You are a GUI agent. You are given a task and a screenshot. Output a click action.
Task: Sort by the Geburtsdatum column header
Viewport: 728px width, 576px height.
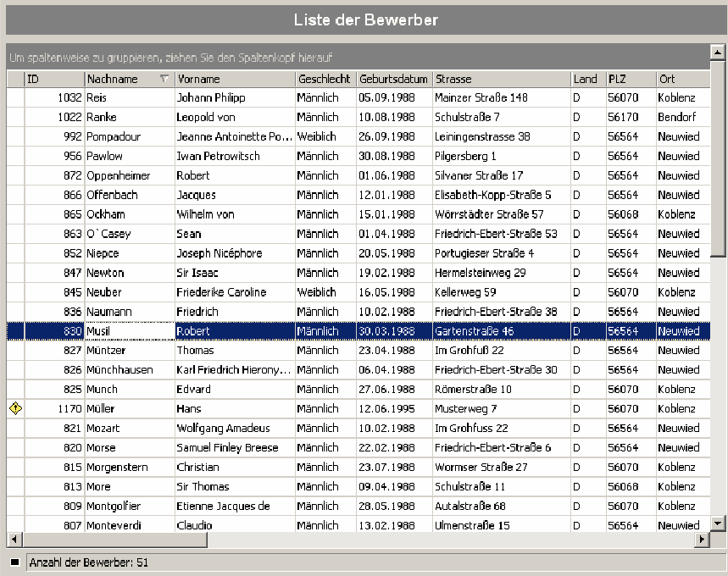[394, 79]
